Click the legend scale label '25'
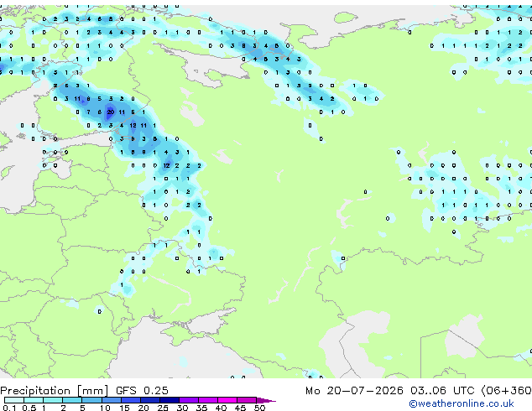The width and height of the screenshot is (532, 411). pos(163,408)
